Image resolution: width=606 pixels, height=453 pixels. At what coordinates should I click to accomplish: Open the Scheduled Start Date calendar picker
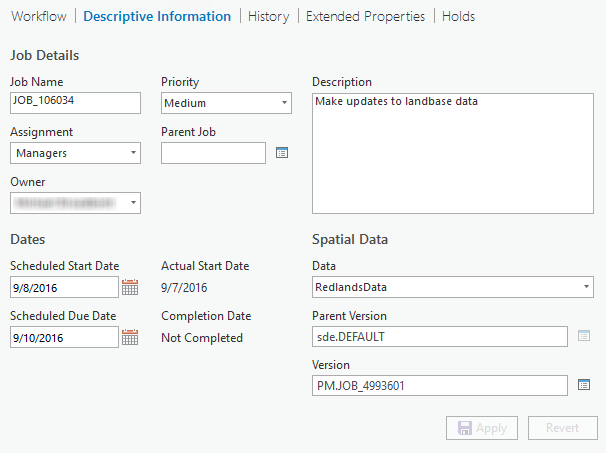click(x=130, y=288)
